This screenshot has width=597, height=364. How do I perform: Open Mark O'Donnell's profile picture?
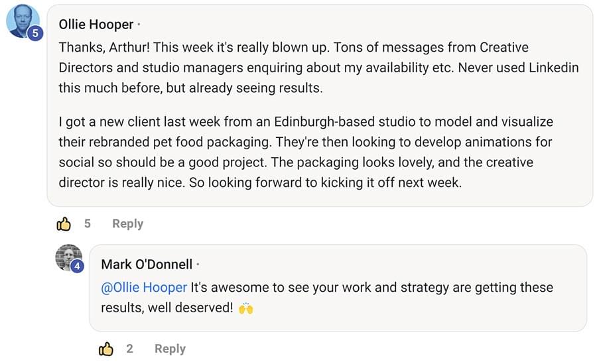pos(68,257)
